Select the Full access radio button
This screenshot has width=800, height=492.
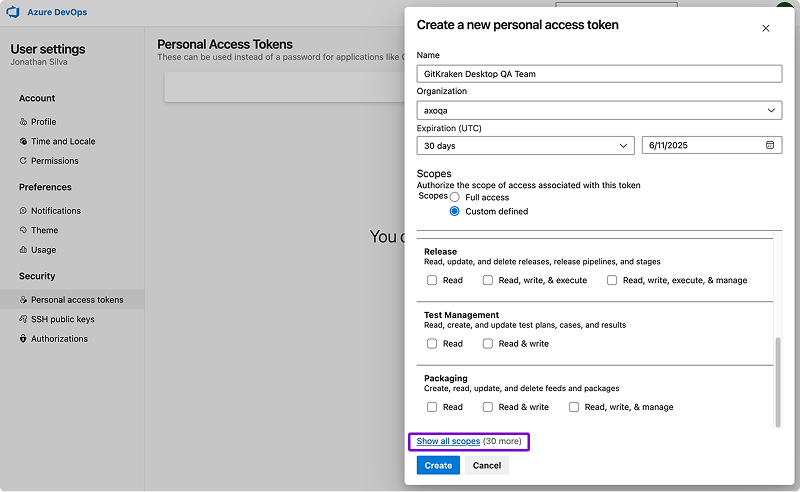point(455,198)
